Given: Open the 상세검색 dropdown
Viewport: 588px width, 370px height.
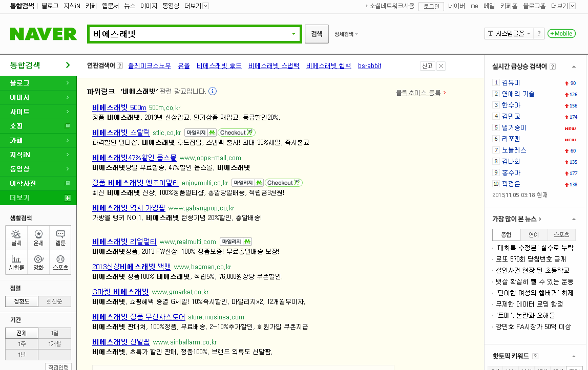Looking at the screenshot, I should coord(346,34).
